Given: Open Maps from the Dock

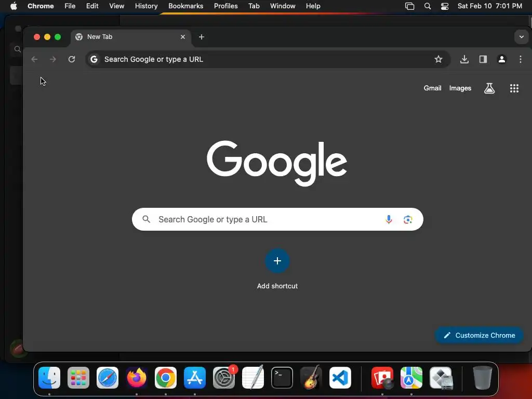Looking at the screenshot, I should coord(411,378).
